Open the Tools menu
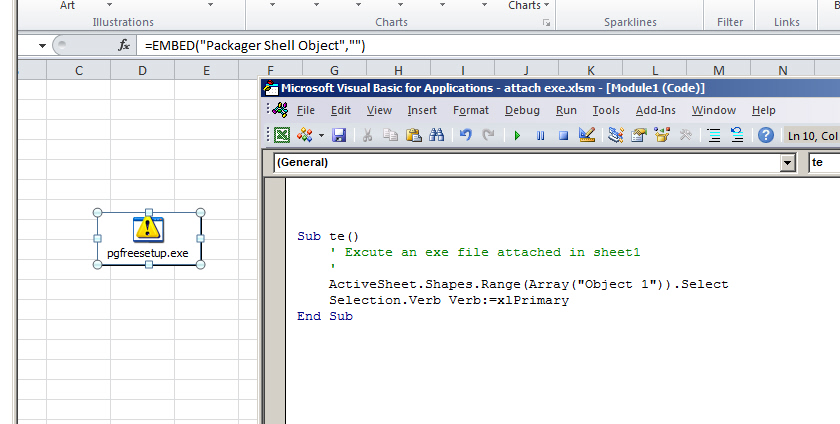 [606, 110]
